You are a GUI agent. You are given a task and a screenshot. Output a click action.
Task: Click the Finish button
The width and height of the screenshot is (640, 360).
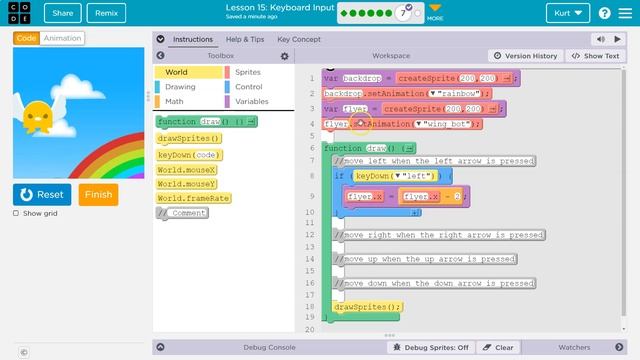[98, 194]
